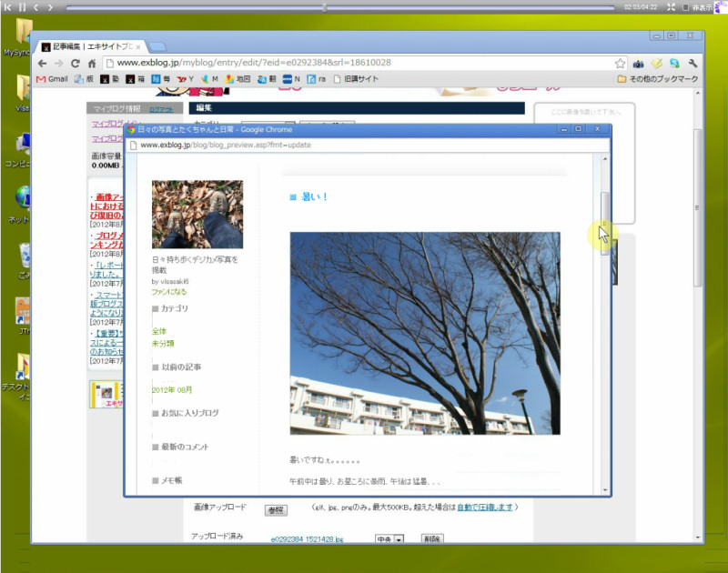
Task: Select the 記事編集 エキサイトブログ tab
Action: point(88,46)
